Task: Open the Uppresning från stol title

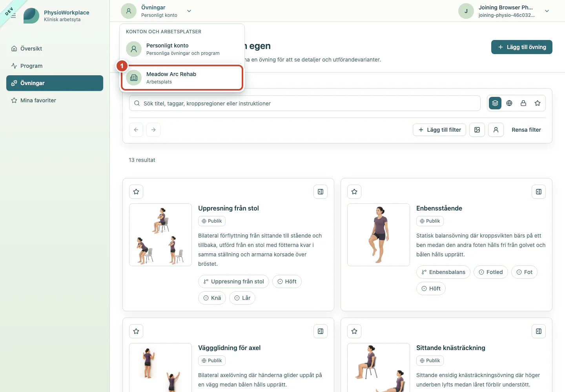Action: pyautogui.click(x=228, y=208)
